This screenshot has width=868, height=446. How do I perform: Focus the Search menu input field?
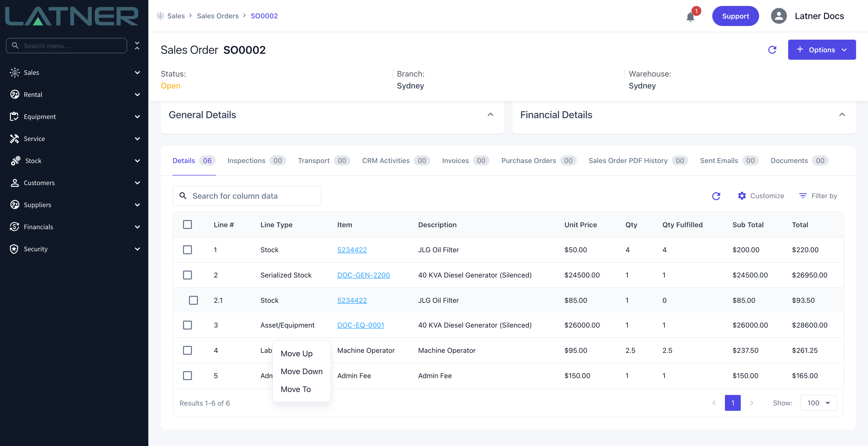67,45
